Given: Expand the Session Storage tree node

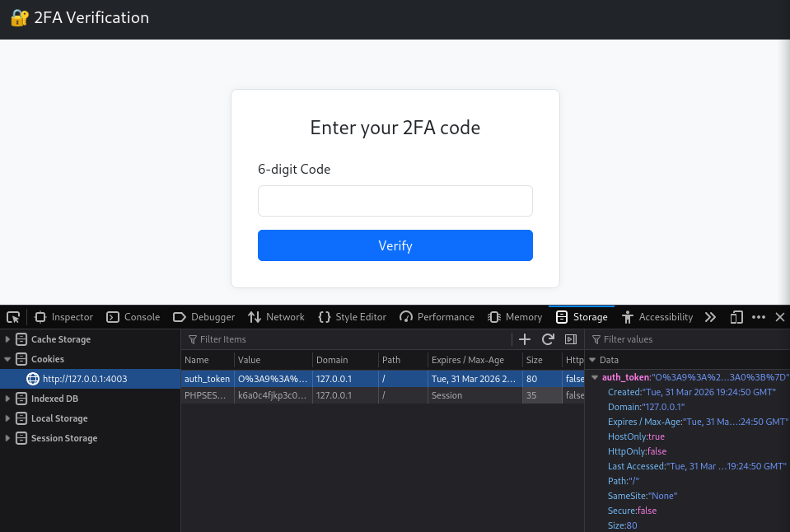Looking at the screenshot, I should (x=7, y=438).
